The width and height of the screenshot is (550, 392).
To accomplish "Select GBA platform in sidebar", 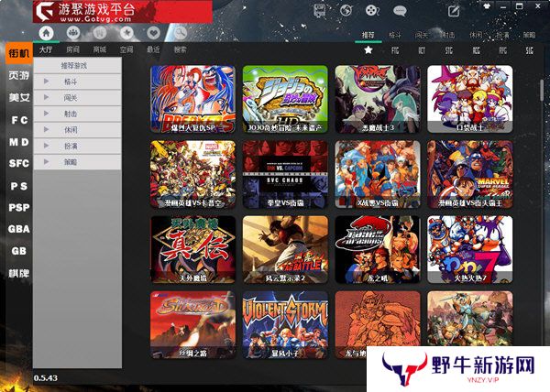I will 19,229.
